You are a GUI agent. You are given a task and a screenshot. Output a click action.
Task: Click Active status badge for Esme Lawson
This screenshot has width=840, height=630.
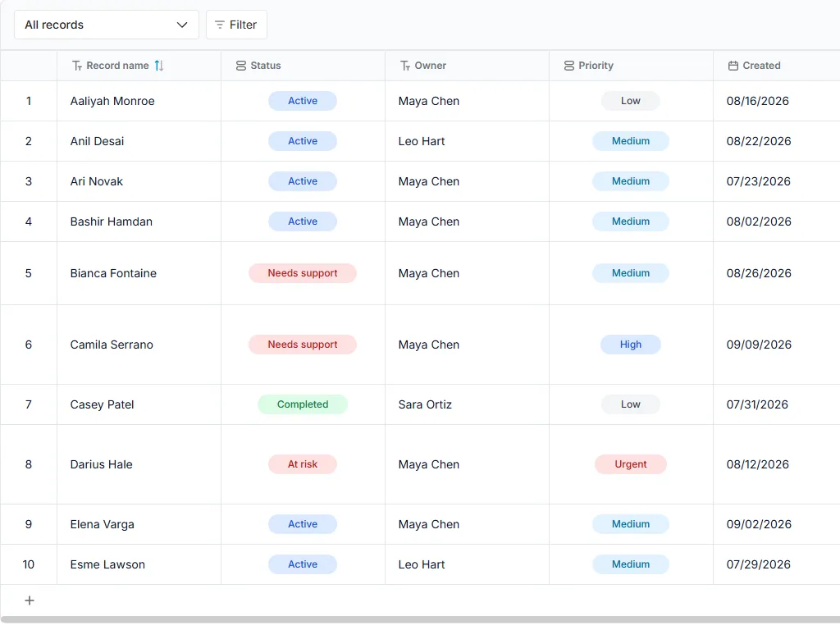[x=303, y=564]
